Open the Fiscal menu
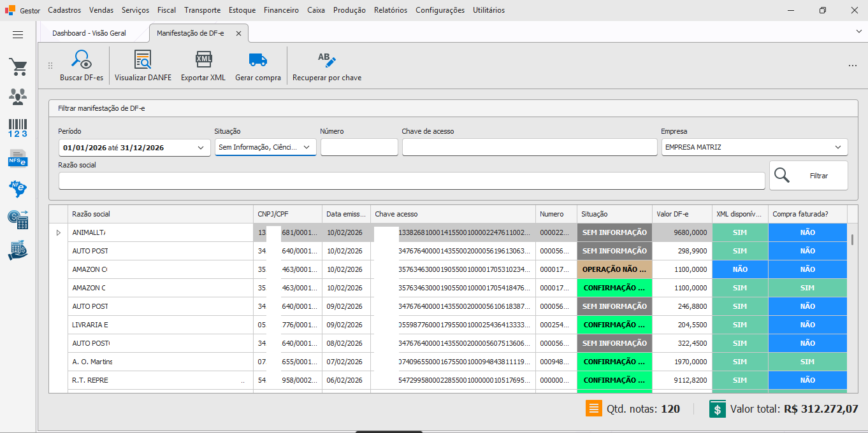This screenshot has width=868, height=433. (x=166, y=10)
